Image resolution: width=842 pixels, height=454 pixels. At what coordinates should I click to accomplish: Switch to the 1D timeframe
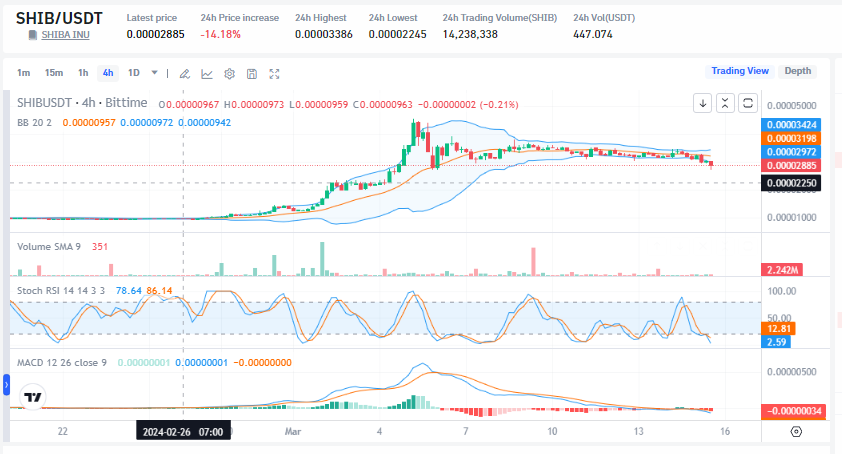point(134,73)
